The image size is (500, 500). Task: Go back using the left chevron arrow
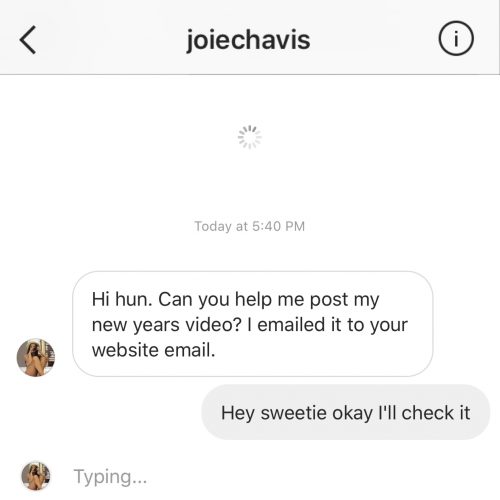click(28, 40)
